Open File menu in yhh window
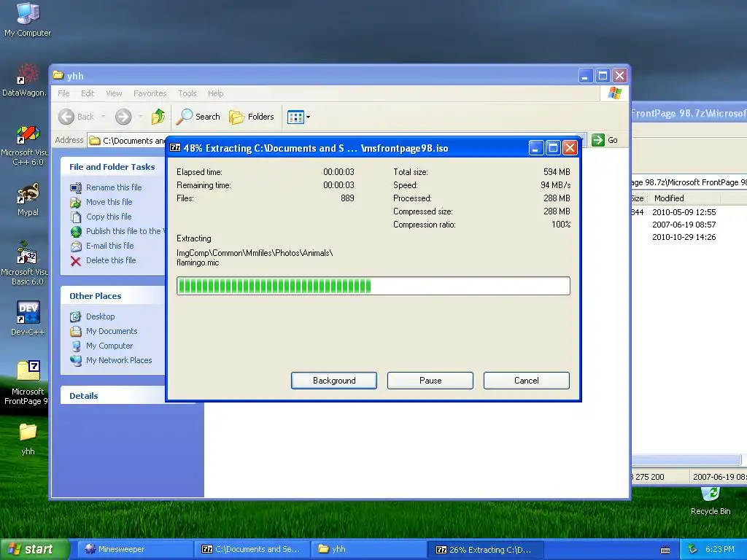Image resolution: width=747 pixels, height=560 pixels. 63,93
